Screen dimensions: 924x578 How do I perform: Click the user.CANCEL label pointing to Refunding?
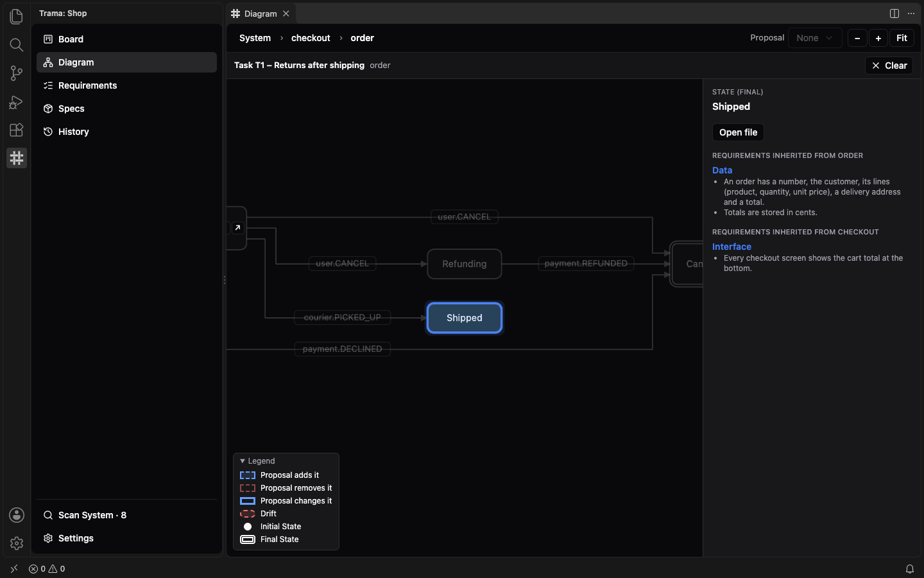click(x=342, y=263)
